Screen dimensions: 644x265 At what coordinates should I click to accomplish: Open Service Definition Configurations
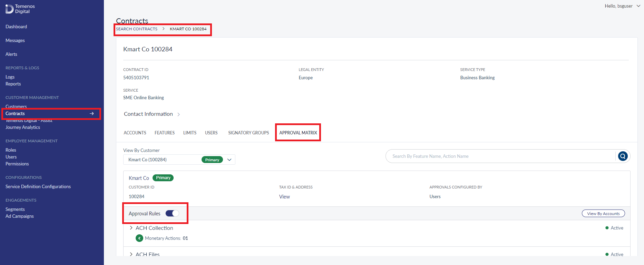point(38,186)
